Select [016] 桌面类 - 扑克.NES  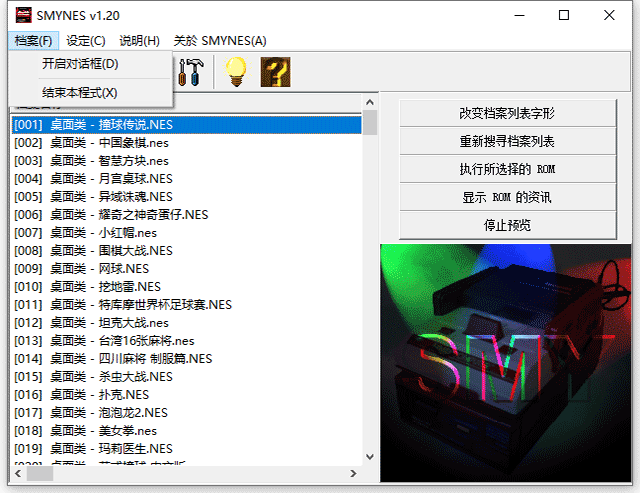click(x=187, y=395)
